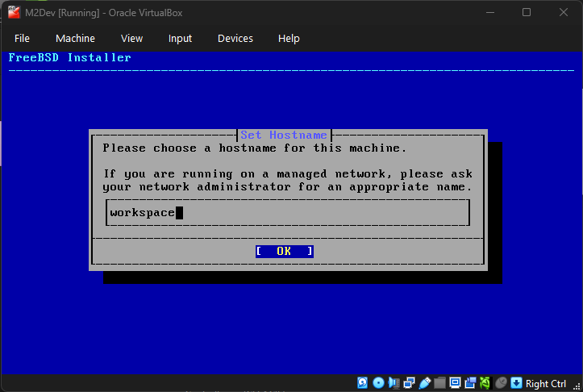Open the optical disk drive indicator
The image size is (583, 392).
click(x=378, y=383)
